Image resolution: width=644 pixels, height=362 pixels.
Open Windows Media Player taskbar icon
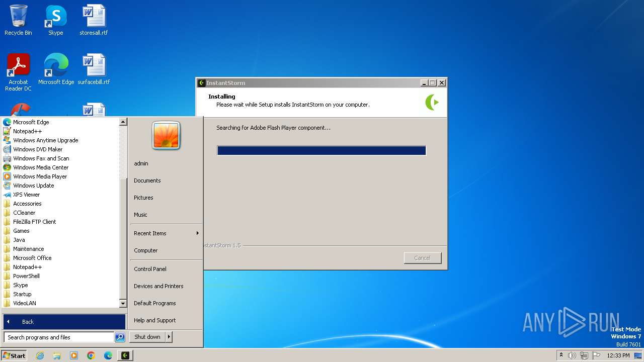74,355
